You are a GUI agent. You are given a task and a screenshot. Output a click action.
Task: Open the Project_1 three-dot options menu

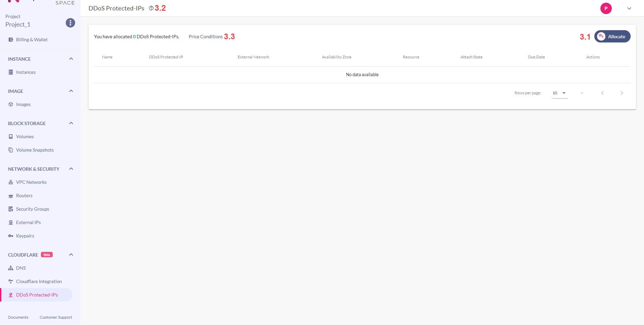70,23
